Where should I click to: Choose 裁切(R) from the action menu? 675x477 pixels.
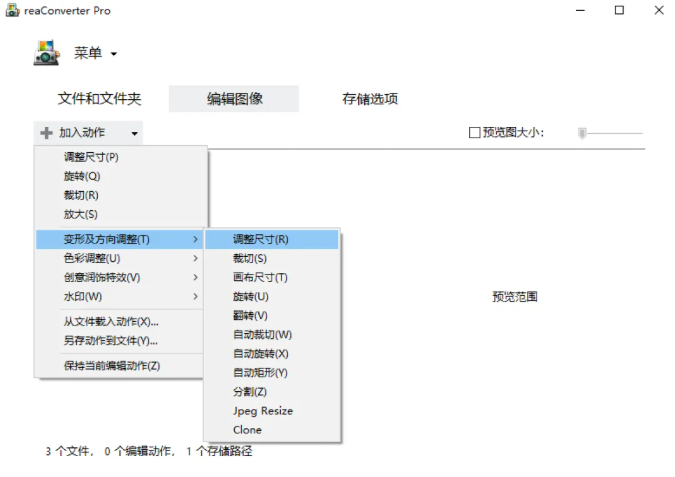pyautogui.click(x=121, y=195)
